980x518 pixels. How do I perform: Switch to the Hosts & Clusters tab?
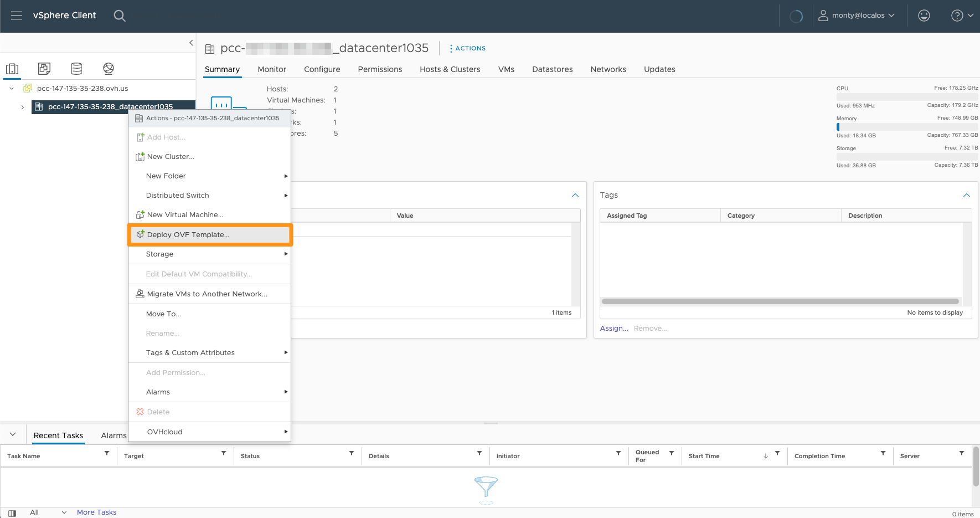[x=450, y=69]
